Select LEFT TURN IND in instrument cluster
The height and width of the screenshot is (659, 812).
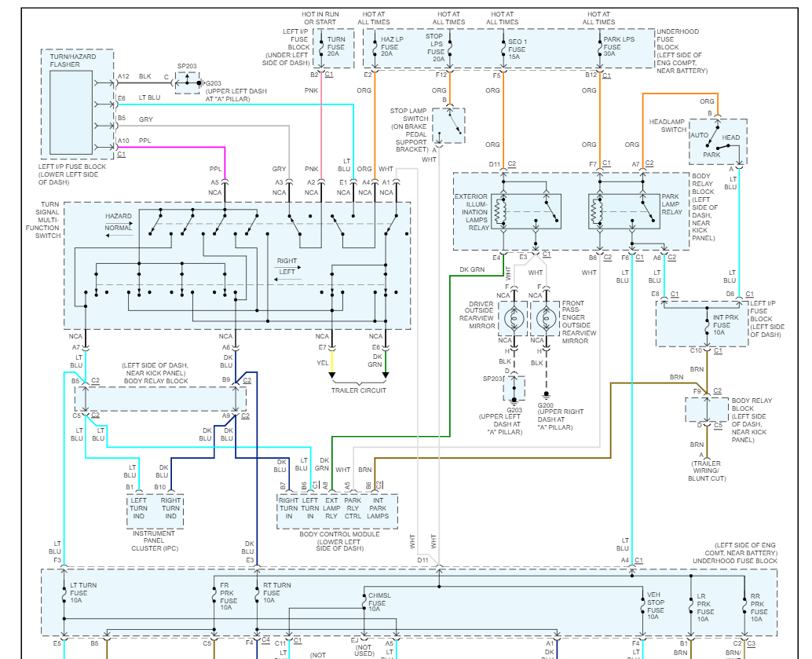coord(138,508)
